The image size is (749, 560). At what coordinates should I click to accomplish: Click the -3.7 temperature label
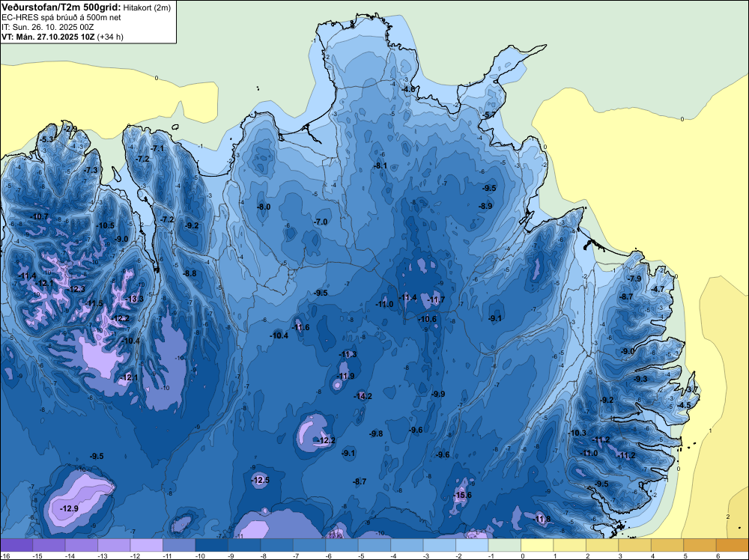coord(691,389)
